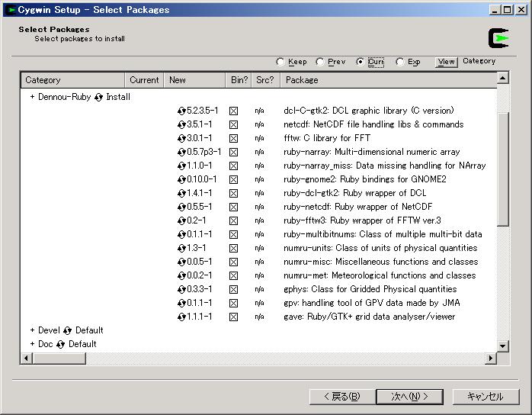This screenshot has height=415, width=532.
Task: Cycle version icon for numru-met package
Action: [181, 275]
